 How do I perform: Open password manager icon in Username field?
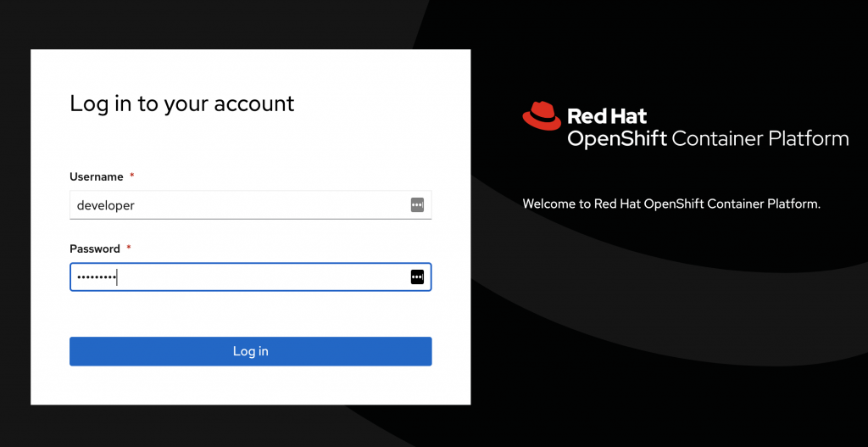pos(417,205)
